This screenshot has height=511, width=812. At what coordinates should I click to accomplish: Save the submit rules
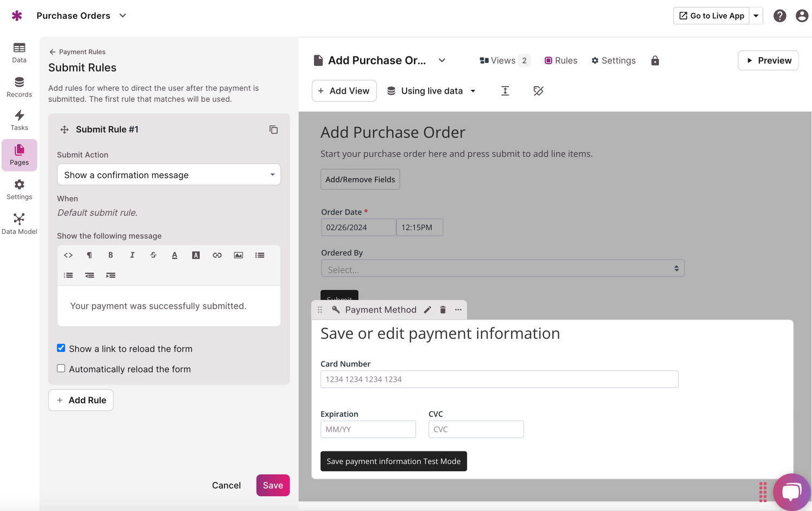click(x=273, y=485)
